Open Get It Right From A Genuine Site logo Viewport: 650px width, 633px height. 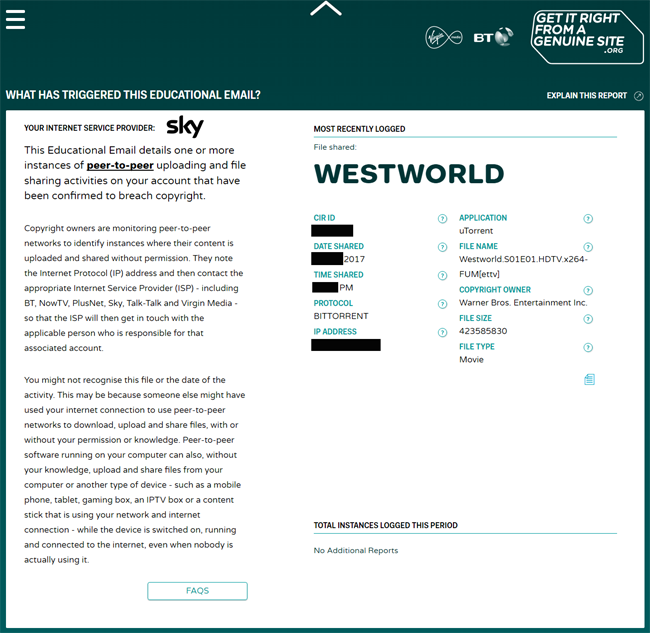pos(587,37)
